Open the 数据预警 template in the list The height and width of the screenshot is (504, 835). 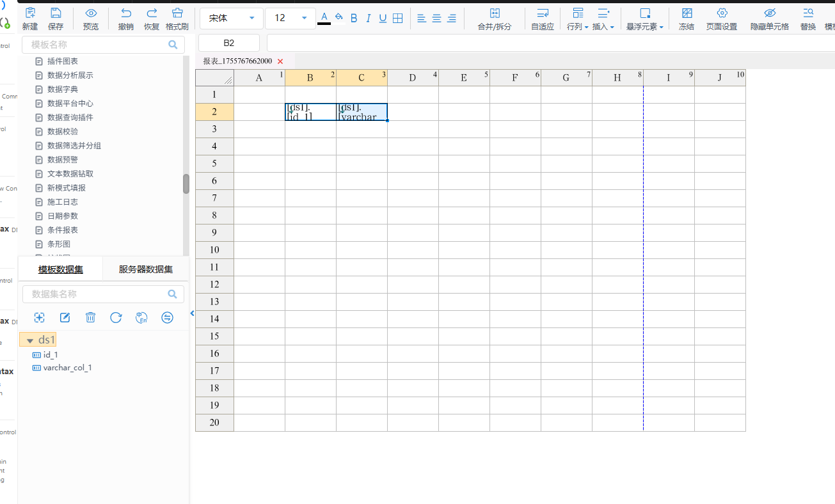(x=63, y=160)
